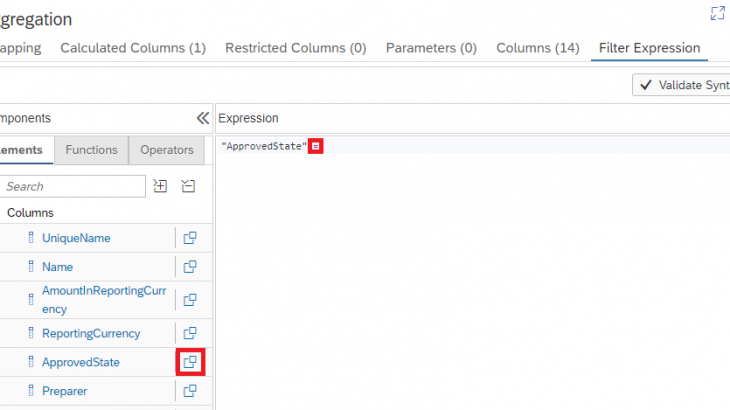Enter full screen with the expand icon

click(717, 13)
